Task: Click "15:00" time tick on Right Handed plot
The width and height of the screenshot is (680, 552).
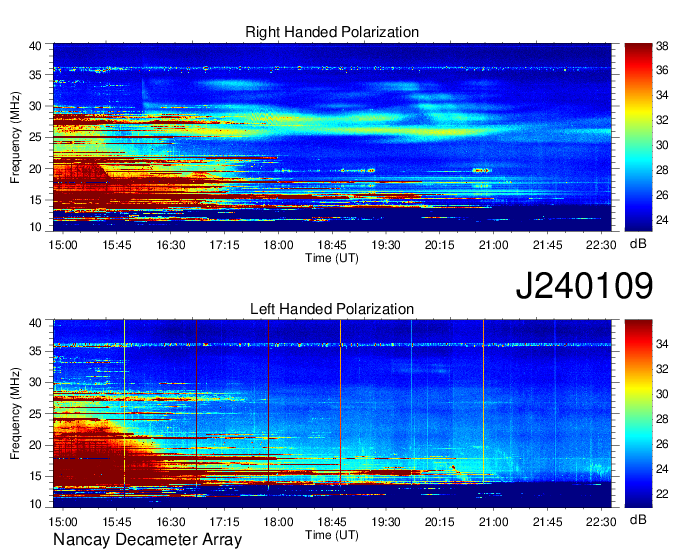Action: click(x=63, y=245)
